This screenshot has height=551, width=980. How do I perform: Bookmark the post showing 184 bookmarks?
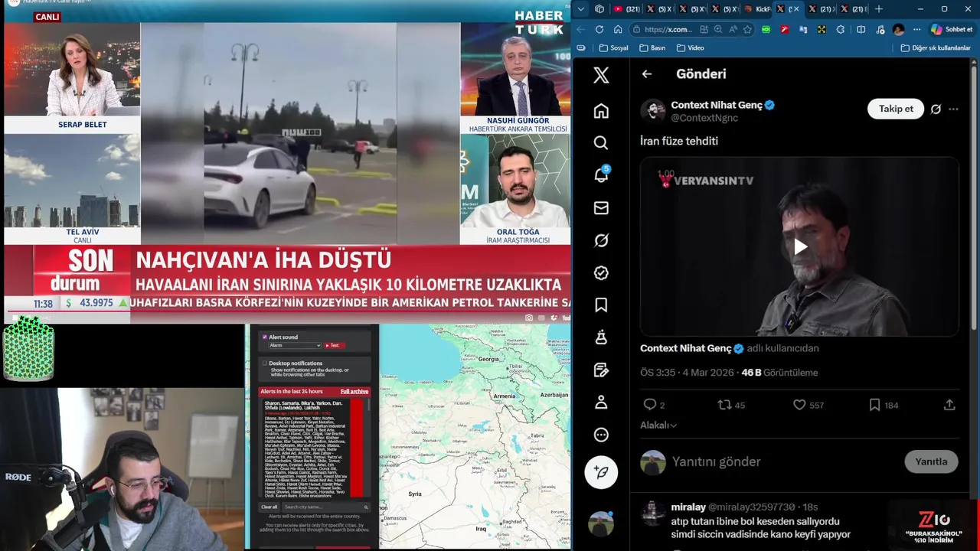[874, 405]
